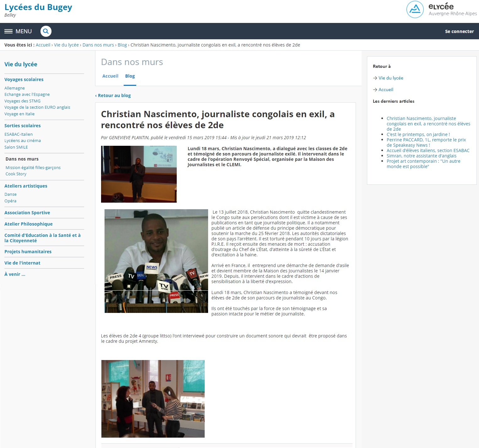Click the Lycées du Bugey site title

tap(38, 7)
